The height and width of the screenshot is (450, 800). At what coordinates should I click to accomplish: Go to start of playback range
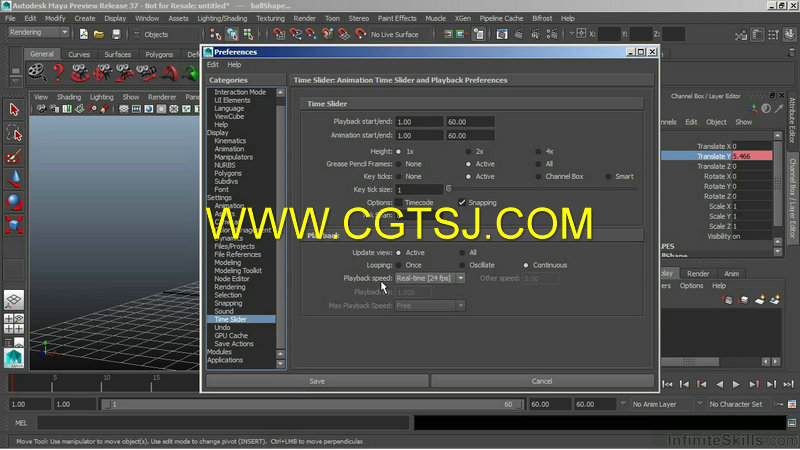[667, 384]
